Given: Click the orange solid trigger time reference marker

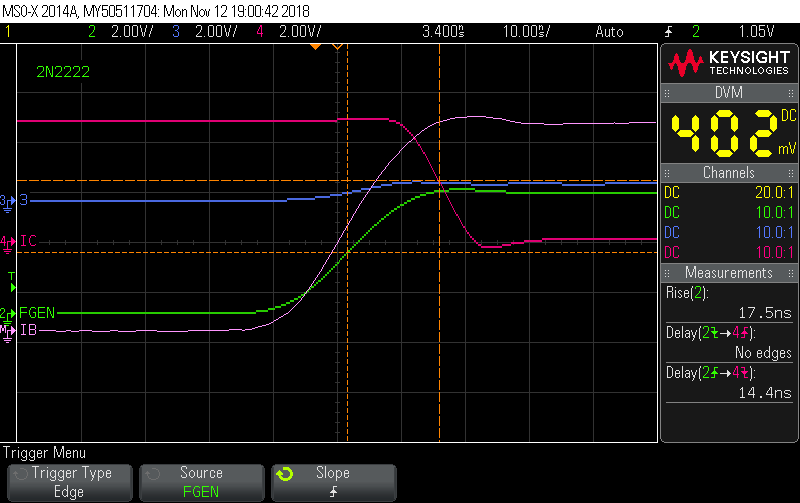Looking at the screenshot, I should tap(316, 46).
